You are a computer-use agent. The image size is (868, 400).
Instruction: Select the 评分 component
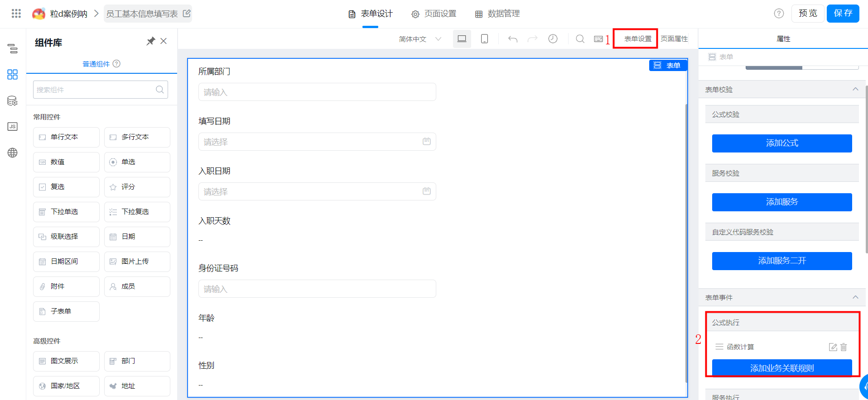click(137, 187)
